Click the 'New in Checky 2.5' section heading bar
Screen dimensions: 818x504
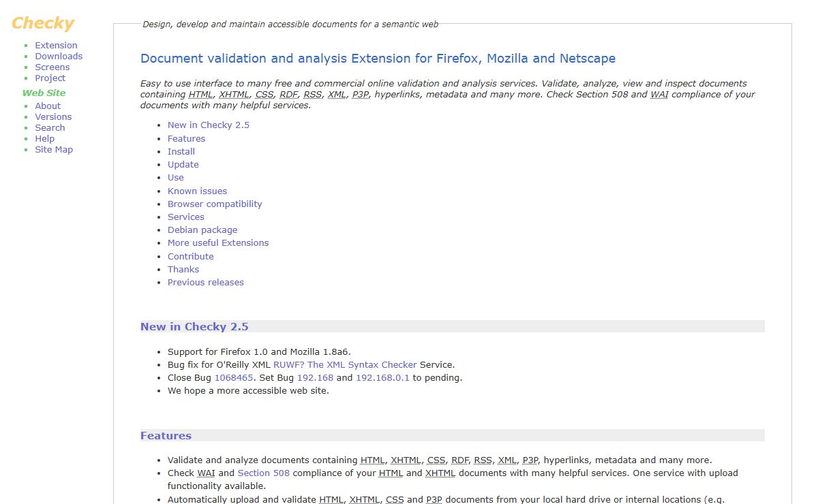pyautogui.click(x=453, y=327)
